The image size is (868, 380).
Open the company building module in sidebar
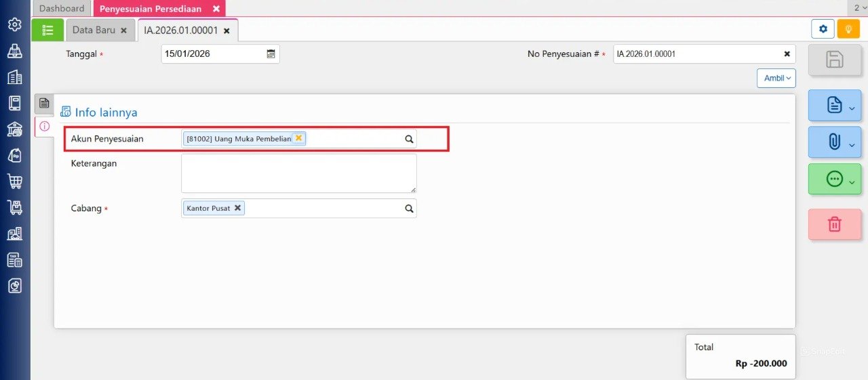14,77
